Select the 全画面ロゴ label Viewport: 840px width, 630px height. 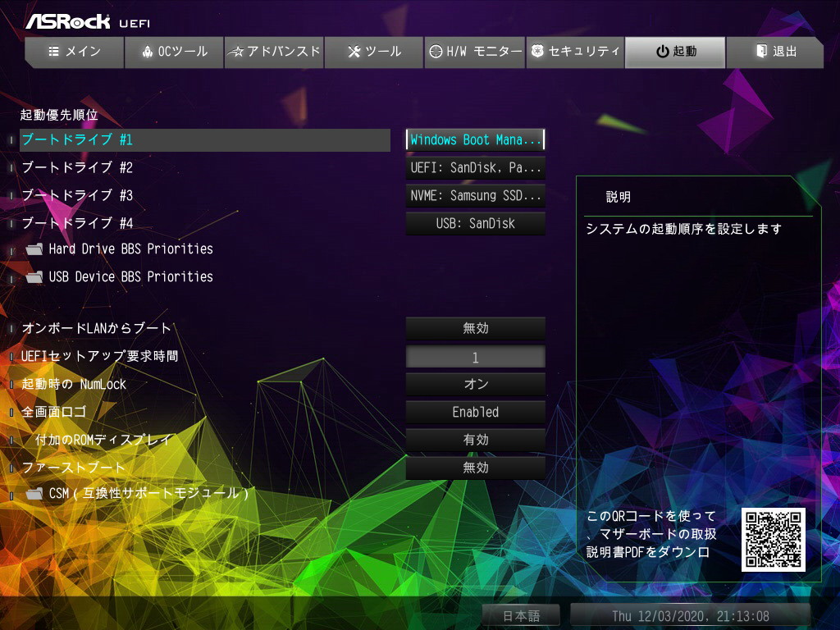click(53, 412)
